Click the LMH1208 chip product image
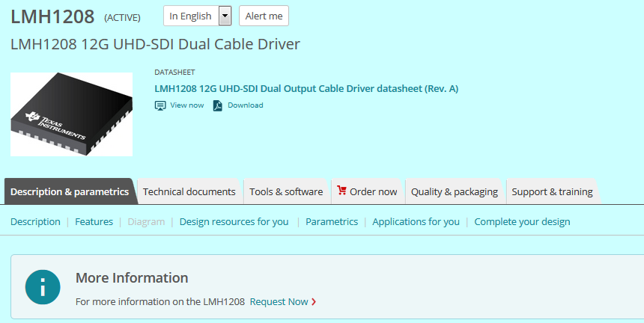The image size is (644, 323). (x=71, y=114)
